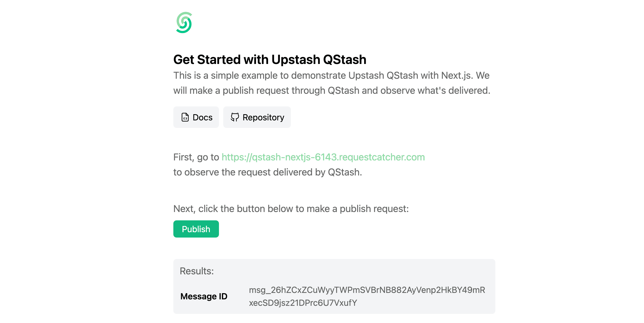644x323 pixels.
Task: Open the Repository on GitHub
Action: point(257,117)
